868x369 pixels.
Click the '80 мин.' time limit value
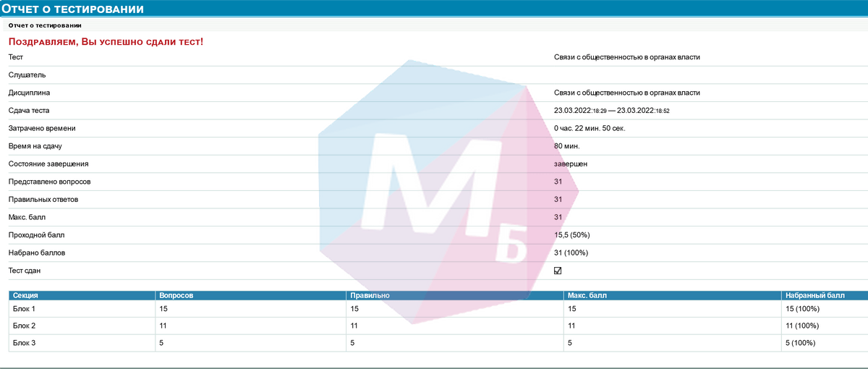pos(566,146)
